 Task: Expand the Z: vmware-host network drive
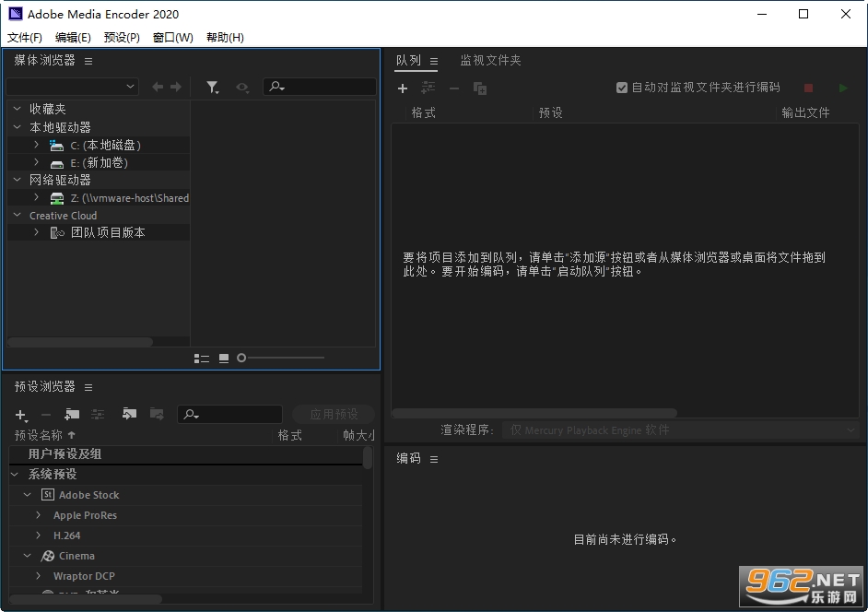coord(37,197)
